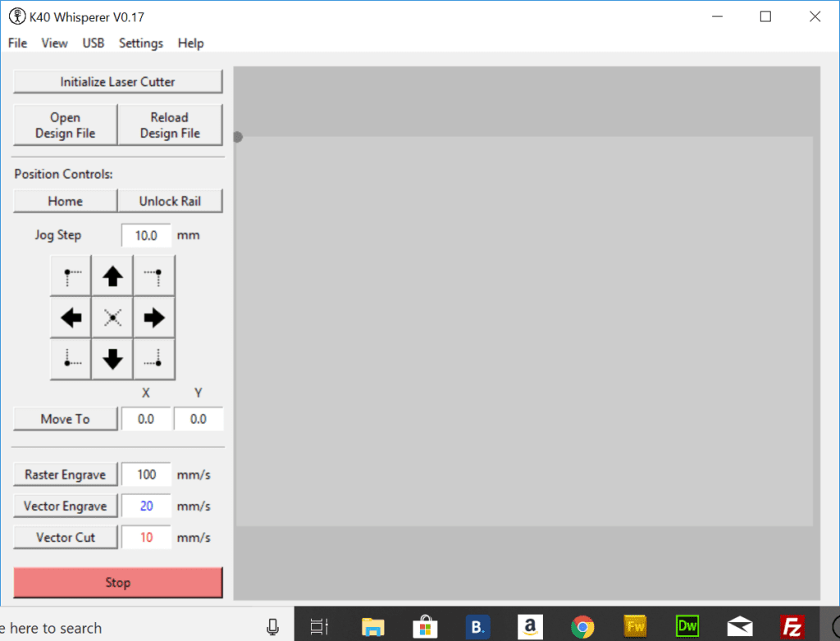Launch Adobe Fireworks from taskbar
The image size is (840, 641).
point(635,626)
